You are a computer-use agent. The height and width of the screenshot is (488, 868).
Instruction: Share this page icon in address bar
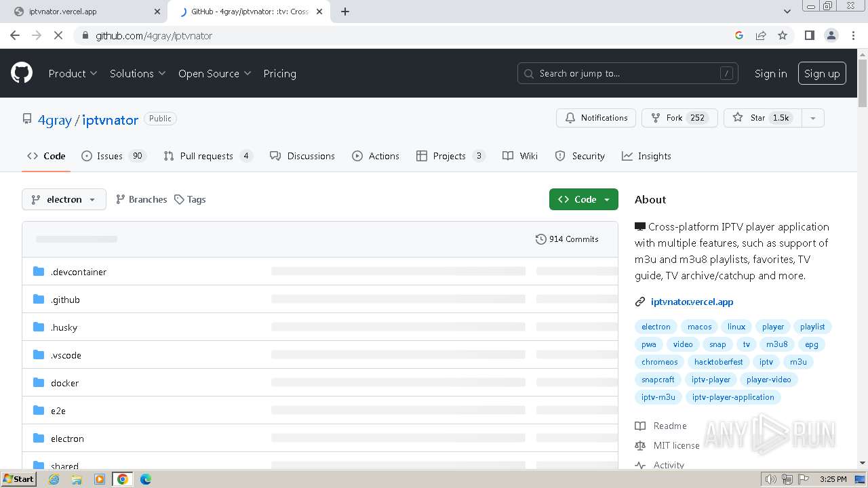click(x=761, y=35)
